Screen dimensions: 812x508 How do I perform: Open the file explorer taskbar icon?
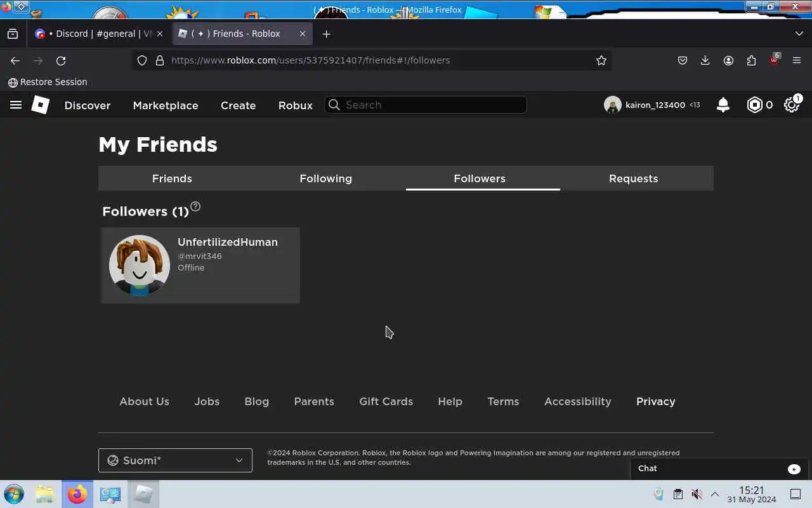point(44,494)
